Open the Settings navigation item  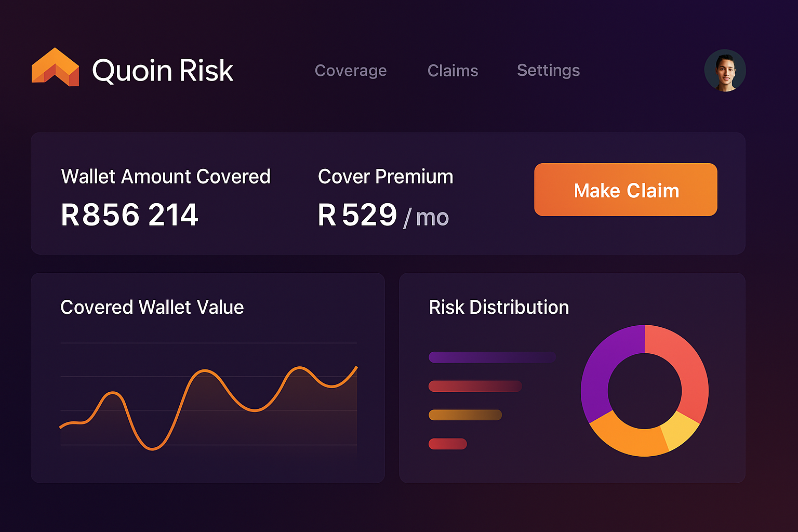click(x=548, y=70)
